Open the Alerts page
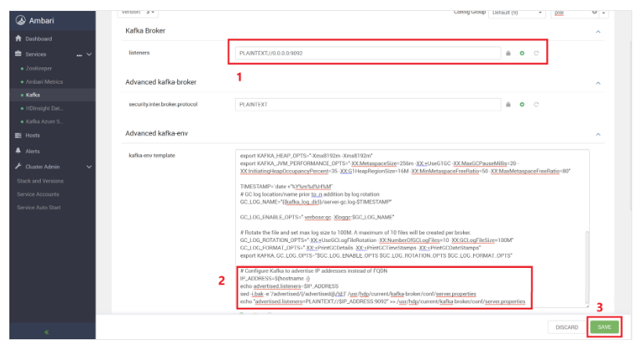Image resolution: width=644 pixels, height=358 pixels. tap(32, 151)
